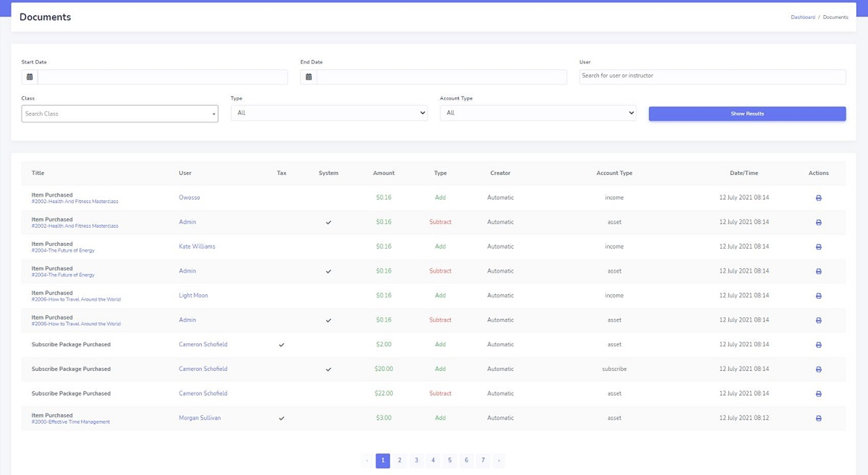The width and height of the screenshot is (868, 475).
Task: Expand the Type filter dropdown
Action: pyautogui.click(x=329, y=113)
